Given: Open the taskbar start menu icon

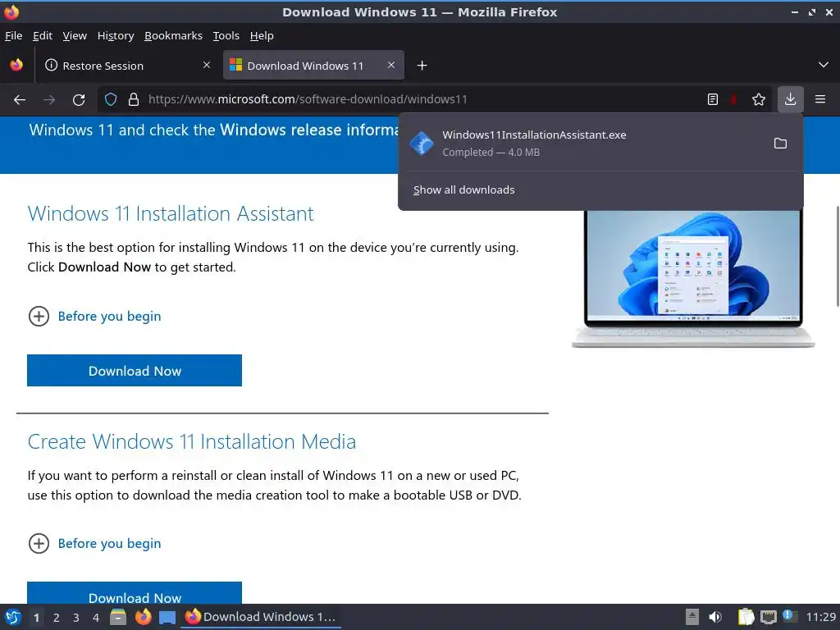Looking at the screenshot, I should (x=13, y=617).
